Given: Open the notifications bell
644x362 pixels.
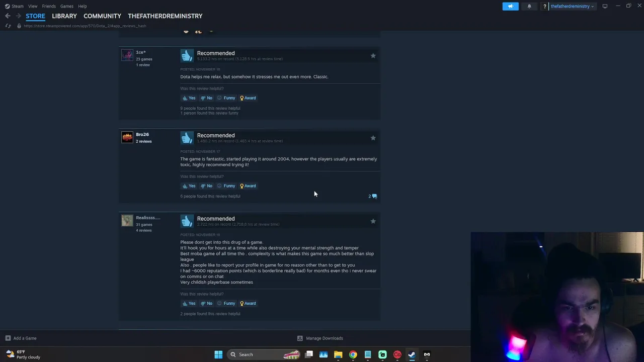Looking at the screenshot, I should [x=529, y=6].
